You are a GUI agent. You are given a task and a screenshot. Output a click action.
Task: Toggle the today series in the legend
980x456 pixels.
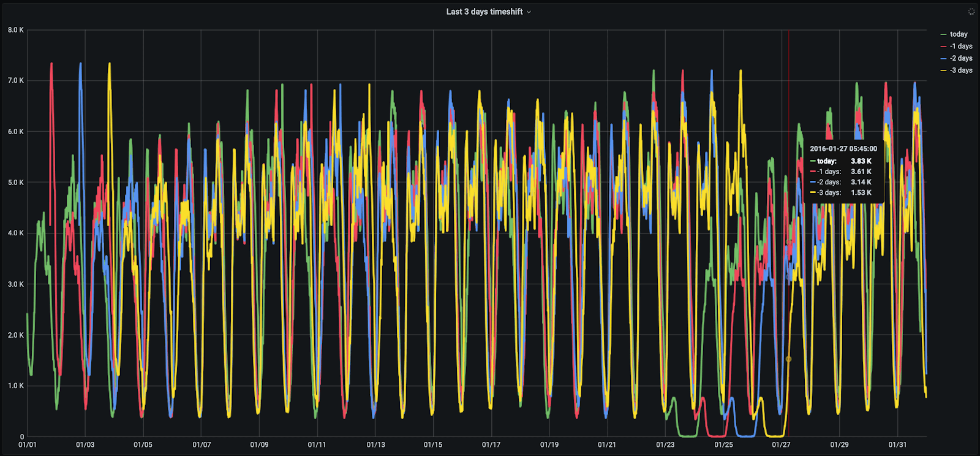pos(959,34)
